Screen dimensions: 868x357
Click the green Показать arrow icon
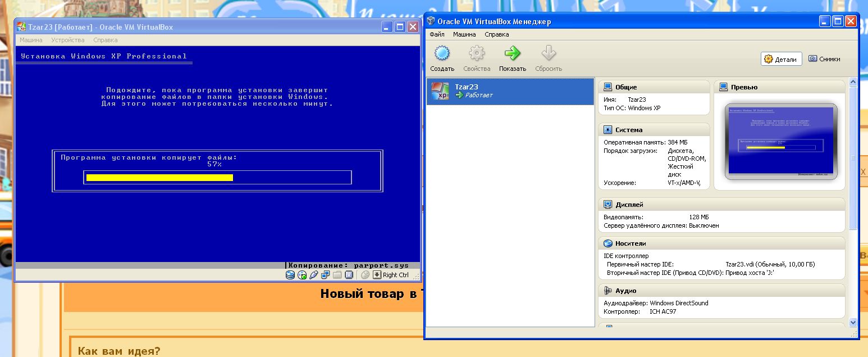(512, 53)
